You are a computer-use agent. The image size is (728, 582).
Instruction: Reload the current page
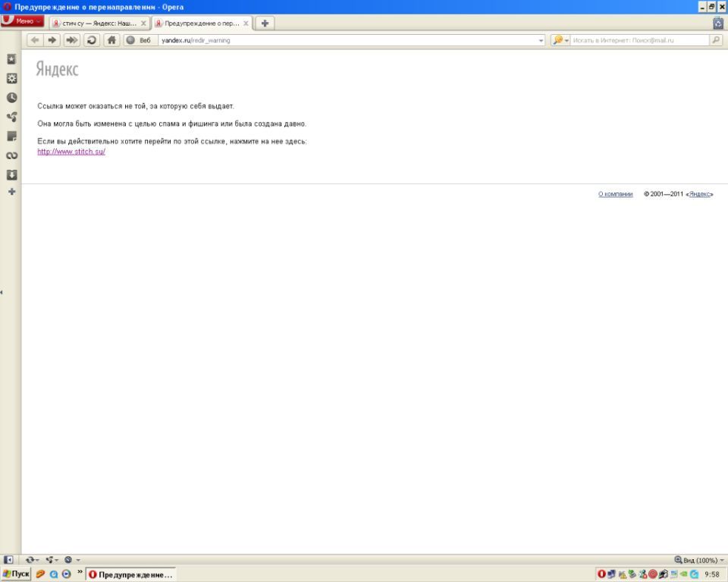tap(91, 40)
